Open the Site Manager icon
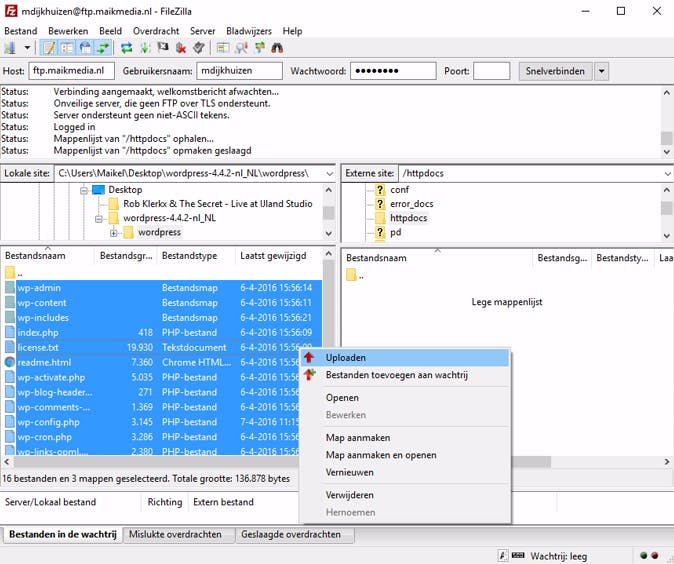This screenshot has width=674, height=564. point(11,48)
